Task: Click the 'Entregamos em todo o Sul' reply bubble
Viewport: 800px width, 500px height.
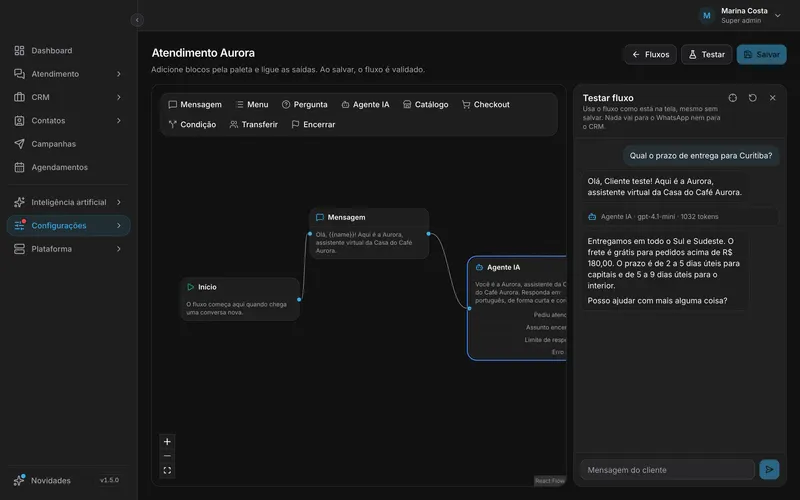Action: [665, 271]
